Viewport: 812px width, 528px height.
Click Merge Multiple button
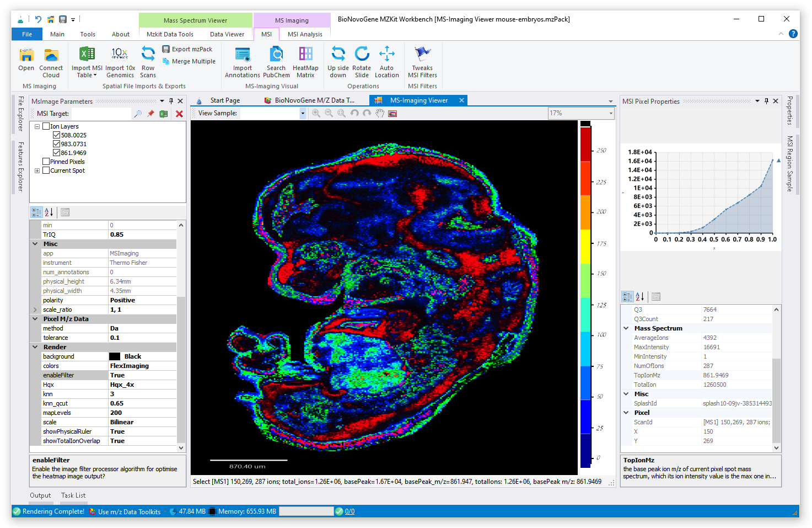(189, 61)
